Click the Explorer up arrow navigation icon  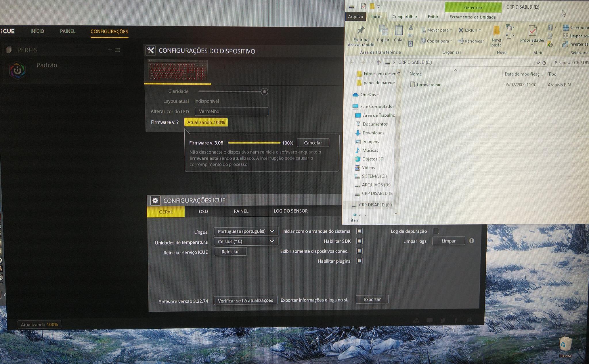(x=379, y=62)
